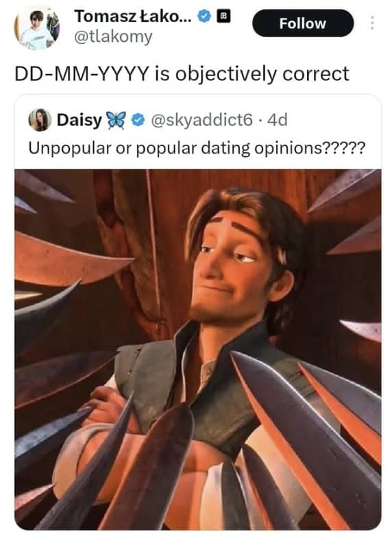The height and width of the screenshot is (543, 392).
Task: Open the Tomasz Łako... display name link
Action: tap(133, 16)
